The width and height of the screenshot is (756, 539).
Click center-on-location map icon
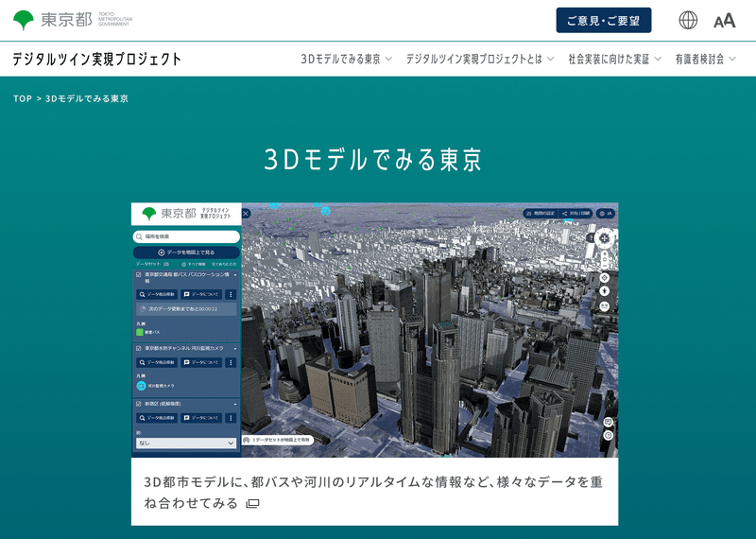click(x=604, y=277)
